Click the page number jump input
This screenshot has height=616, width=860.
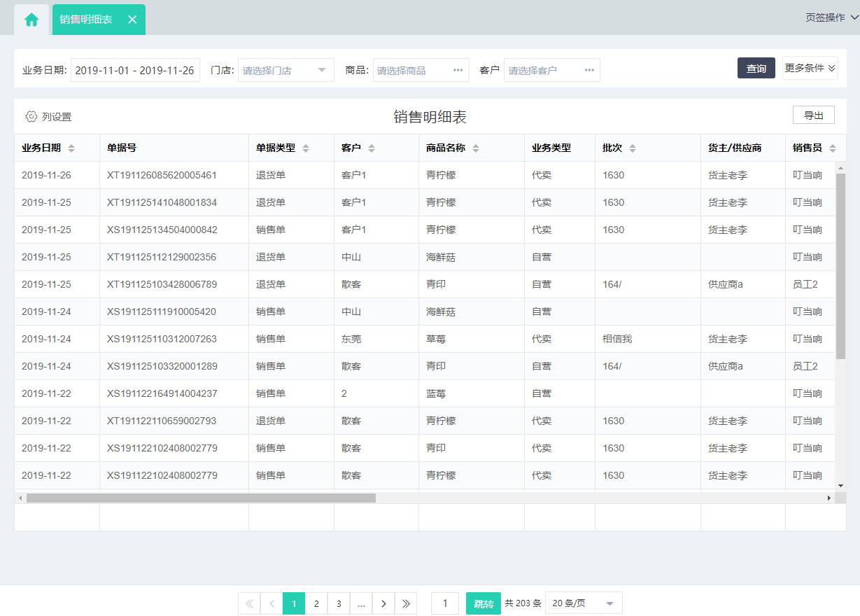click(445, 603)
